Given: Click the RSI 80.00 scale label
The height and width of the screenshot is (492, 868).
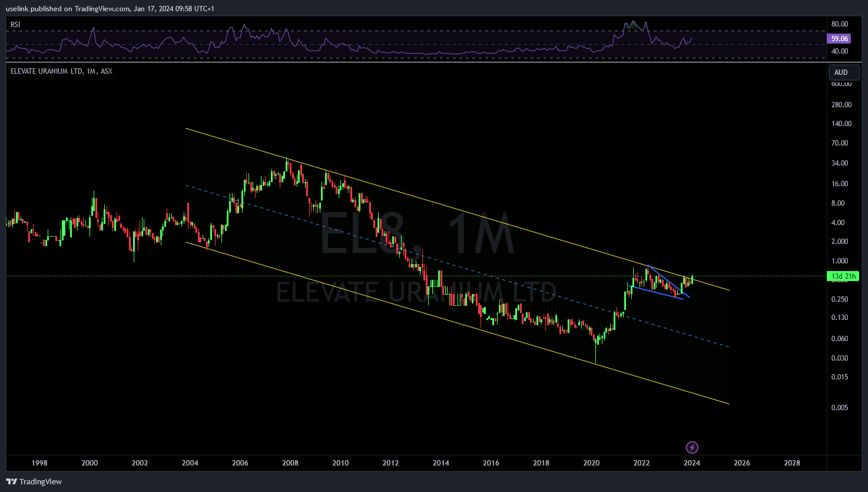Looking at the screenshot, I should [x=839, y=24].
